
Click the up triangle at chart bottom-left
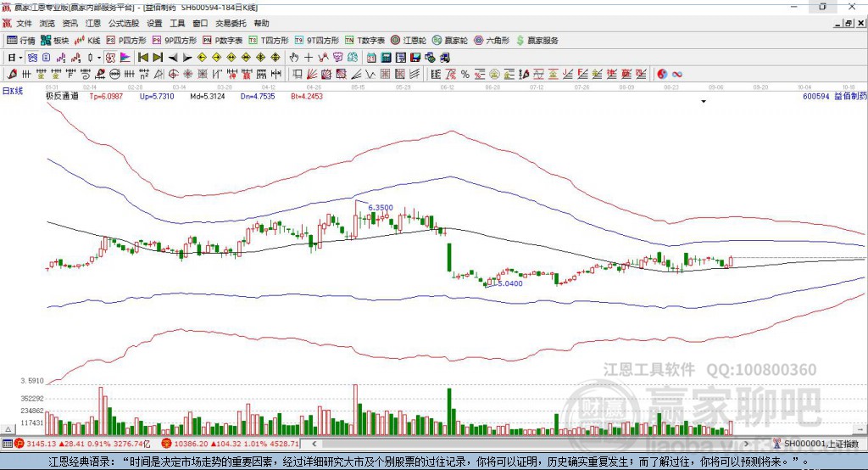pos(8,429)
